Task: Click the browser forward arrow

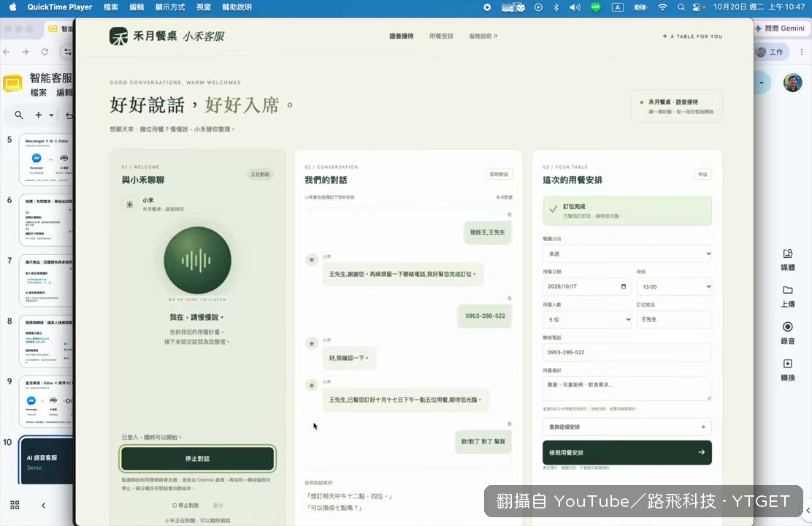Action: tap(26, 52)
